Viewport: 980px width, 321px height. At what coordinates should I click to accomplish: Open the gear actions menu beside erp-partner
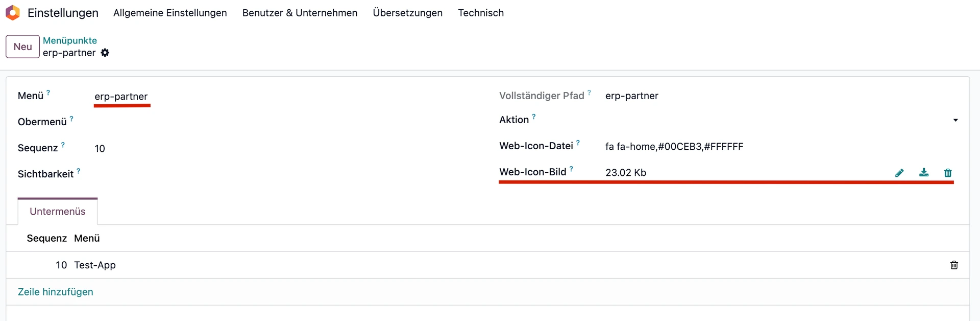click(105, 53)
